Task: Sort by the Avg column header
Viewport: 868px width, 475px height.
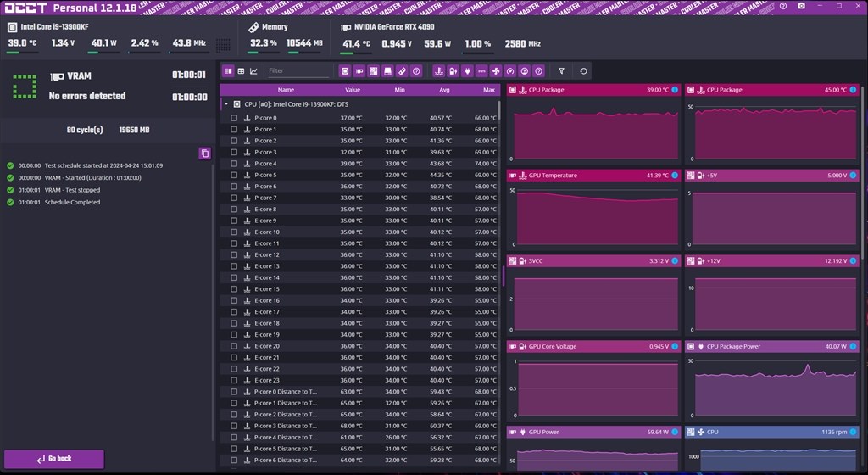Action: click(444, 90)
